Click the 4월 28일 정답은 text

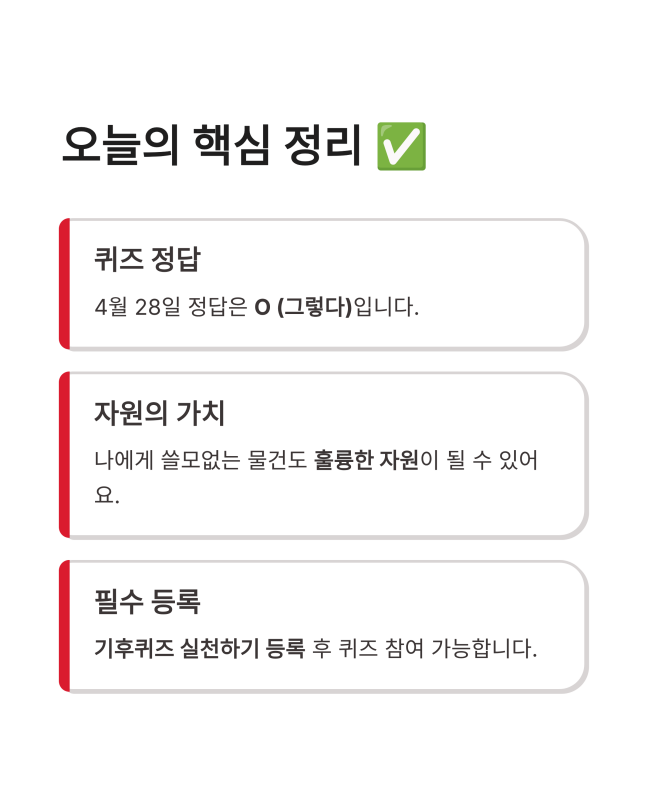pos(171,307)
